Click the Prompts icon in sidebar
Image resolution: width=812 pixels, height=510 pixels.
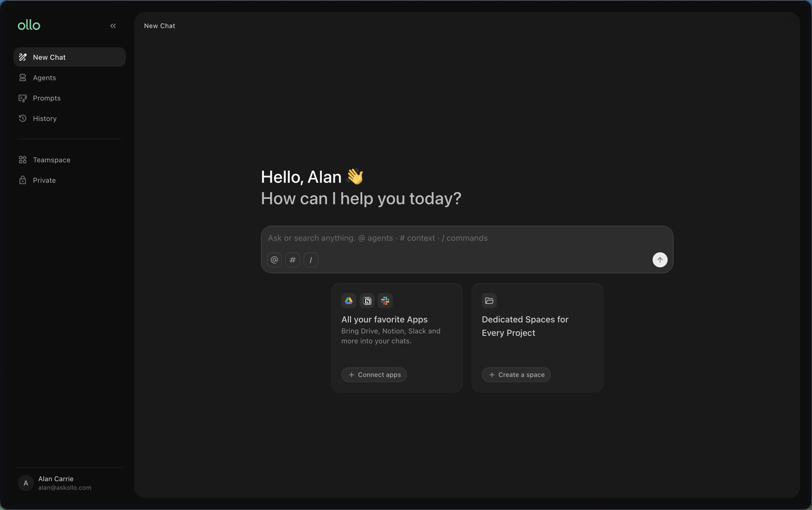23,98
